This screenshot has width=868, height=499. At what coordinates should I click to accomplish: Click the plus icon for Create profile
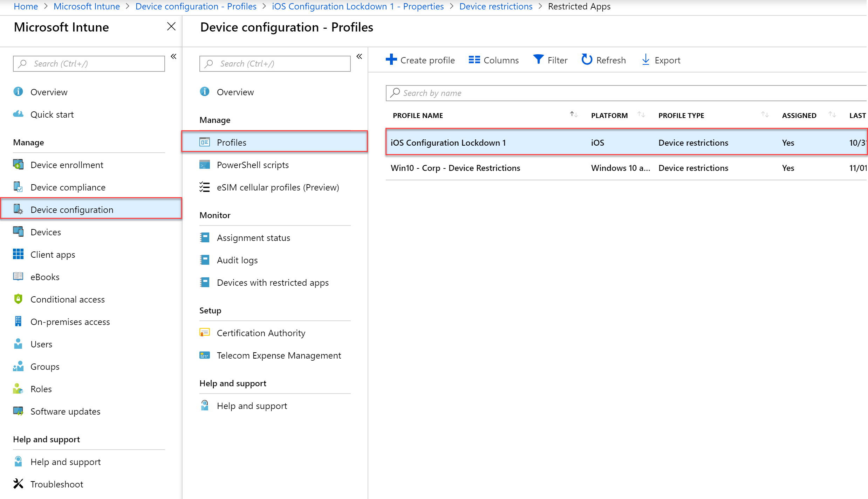coord(391,59)
